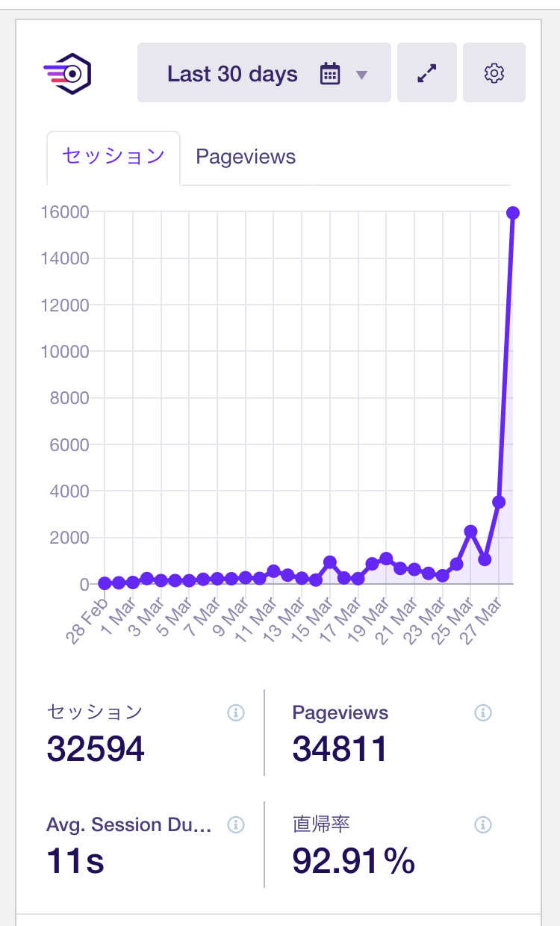Click info icon next to Pageviews stat
560x926 pixels.
[483, 713]
